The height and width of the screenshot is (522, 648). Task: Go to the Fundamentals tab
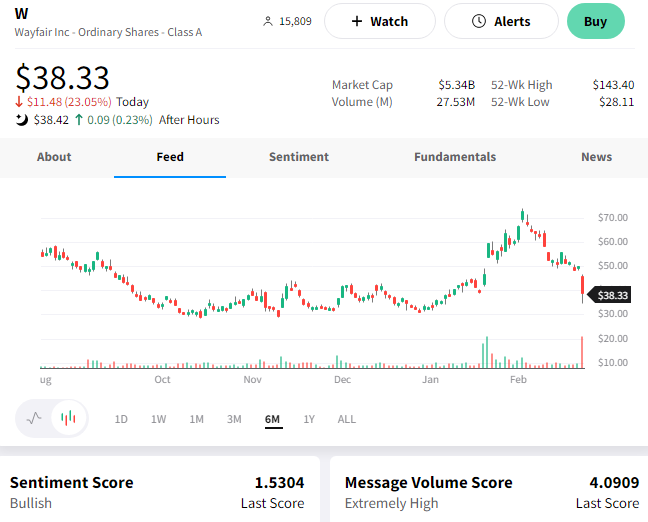[x=455, y=157]
